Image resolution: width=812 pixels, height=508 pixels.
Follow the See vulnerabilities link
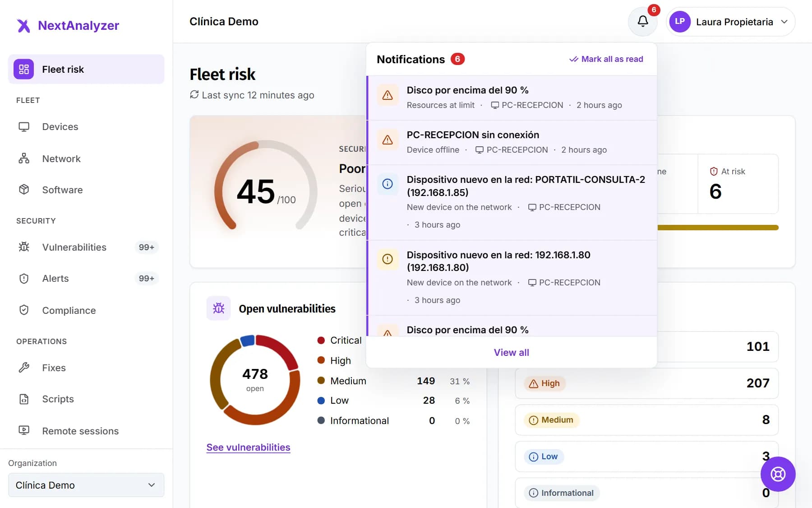pyautogui.click(x=248, y=447)
